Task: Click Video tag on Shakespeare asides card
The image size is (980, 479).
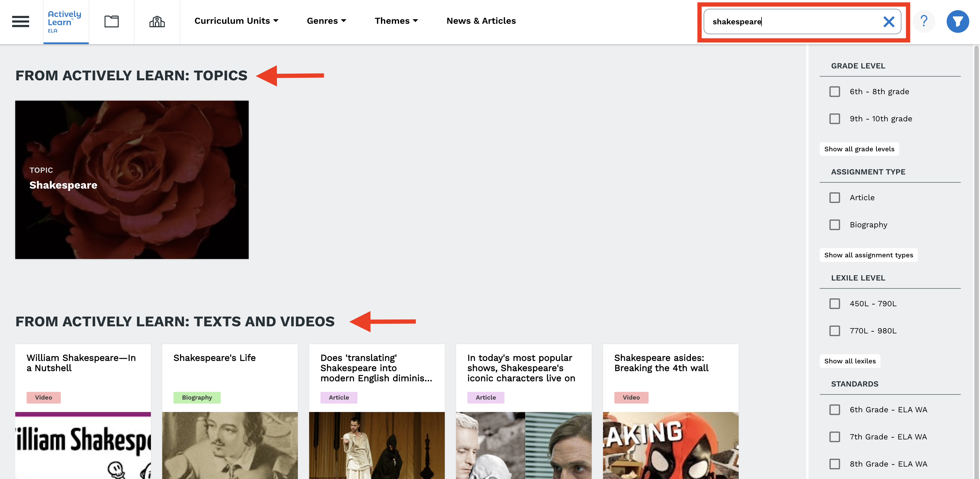Action: [x=631, y=398]
